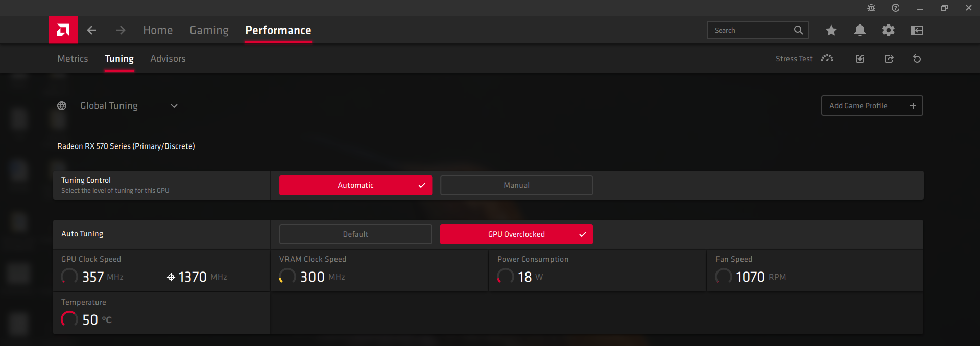
Task: Click the Auto Tuning label
Action: (82, 234)
